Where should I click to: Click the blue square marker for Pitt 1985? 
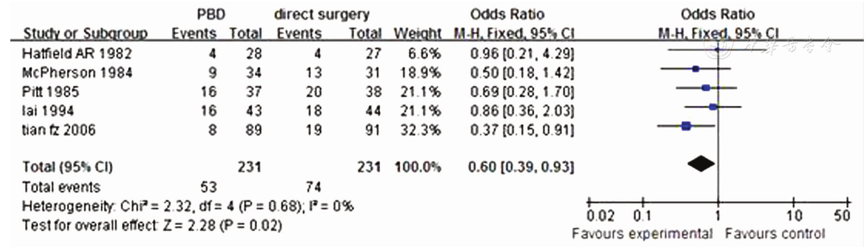coord(706,88)
